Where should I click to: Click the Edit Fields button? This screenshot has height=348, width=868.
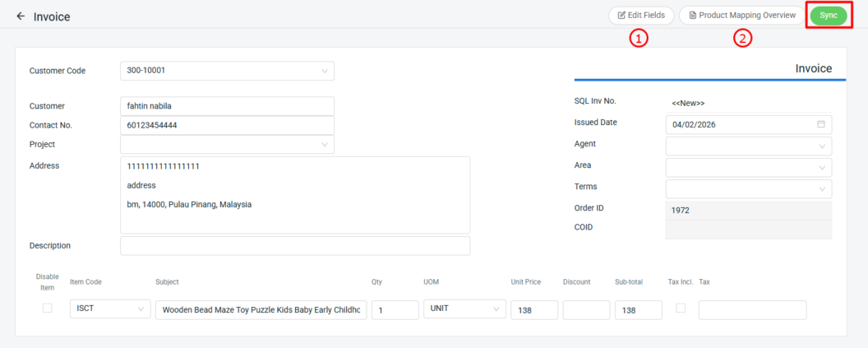(x=641, y=16)
